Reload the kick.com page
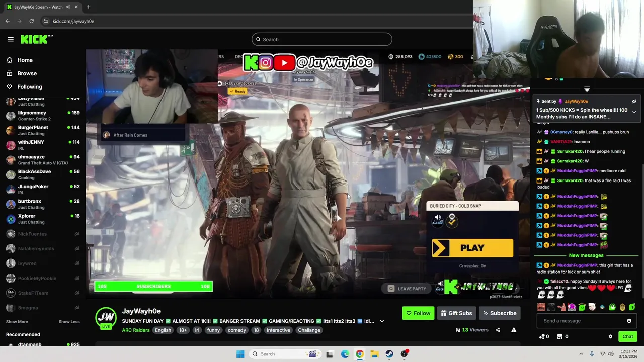644x362 pixels. [x=31, y=21]
